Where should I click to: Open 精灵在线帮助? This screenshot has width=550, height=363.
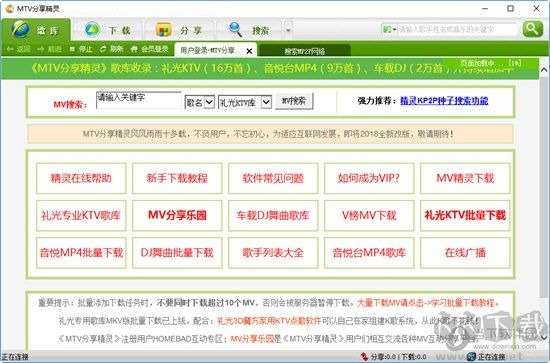(x=81, y=178)
